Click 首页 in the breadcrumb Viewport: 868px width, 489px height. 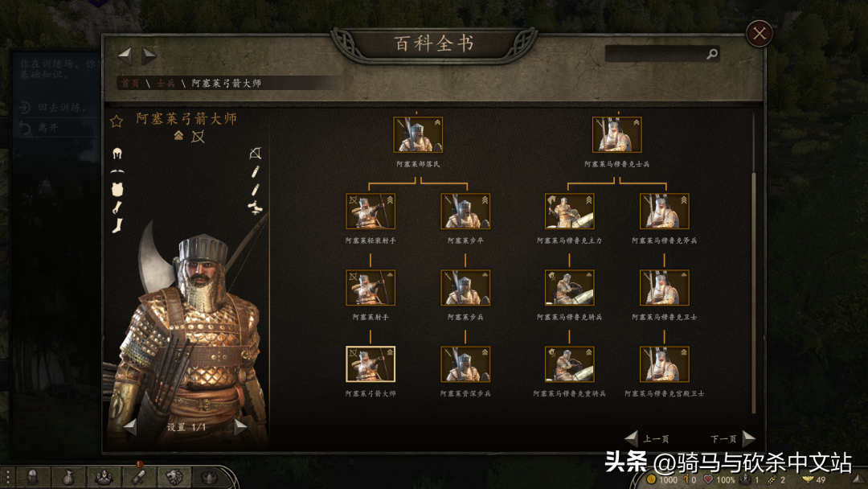[x=130, y=83]
